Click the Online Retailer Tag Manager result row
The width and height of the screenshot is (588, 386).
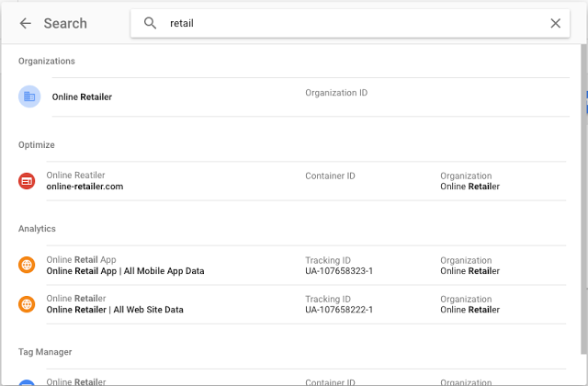click(306, 378)
